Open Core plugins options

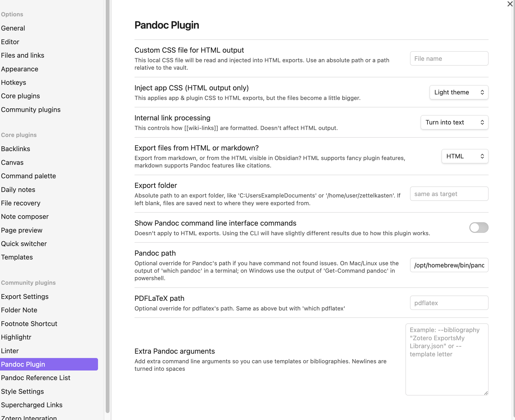[x=20, y=96]
